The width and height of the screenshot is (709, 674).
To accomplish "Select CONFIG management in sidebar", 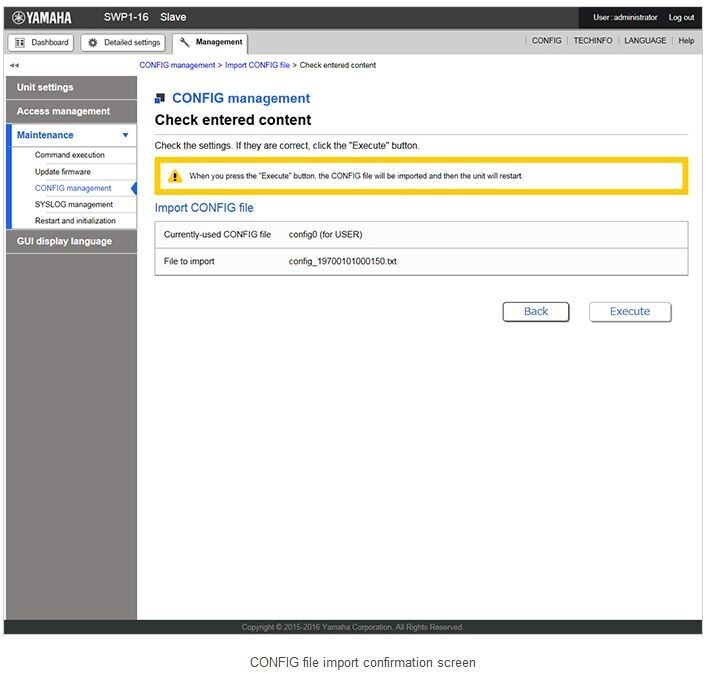I will [x=73, y=188].
